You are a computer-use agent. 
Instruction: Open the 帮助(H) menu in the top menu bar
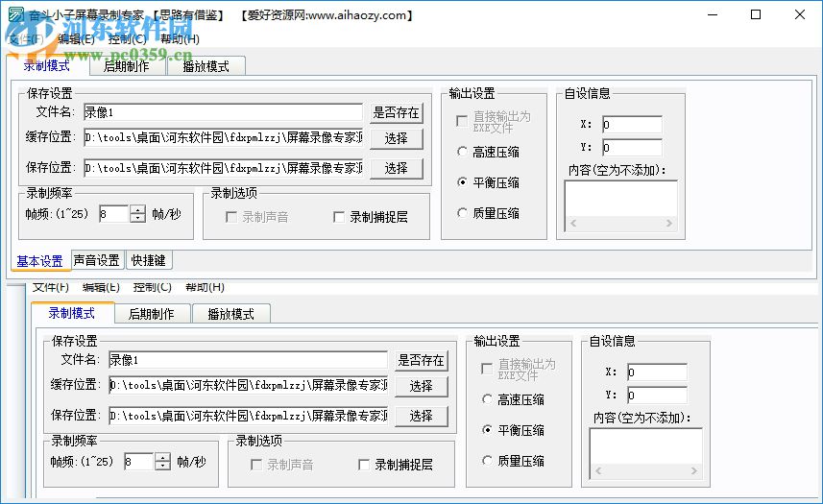(x=180, y=38)
